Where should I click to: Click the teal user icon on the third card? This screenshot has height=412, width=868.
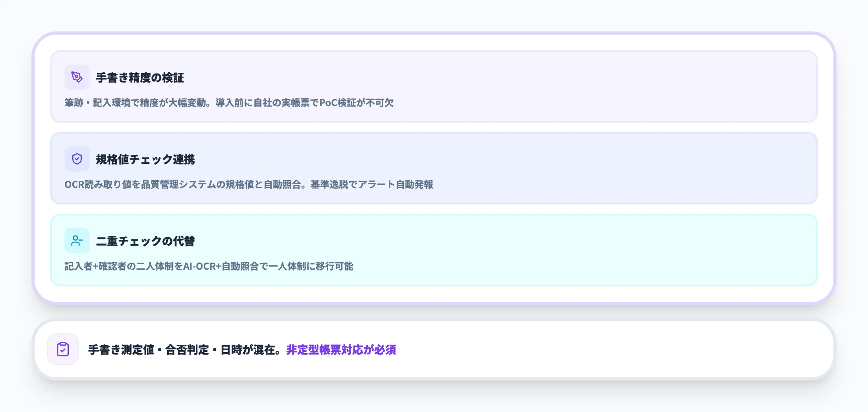pos(77,241)
